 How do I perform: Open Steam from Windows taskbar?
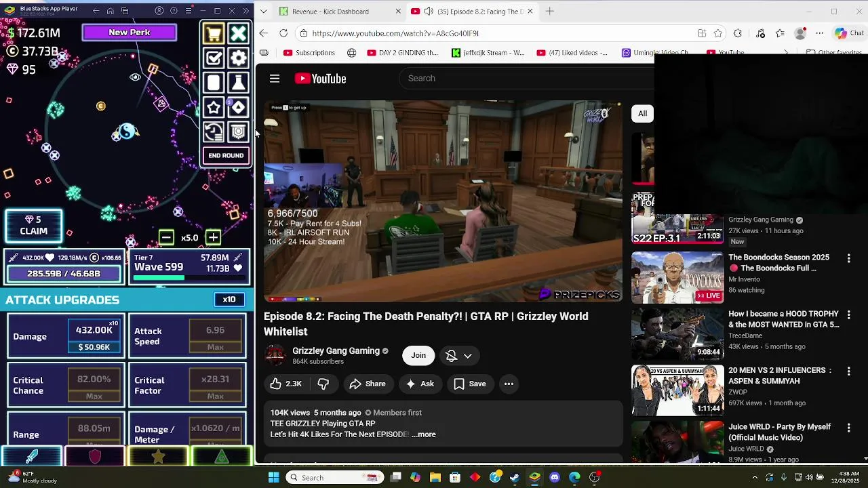pos(515,478)
